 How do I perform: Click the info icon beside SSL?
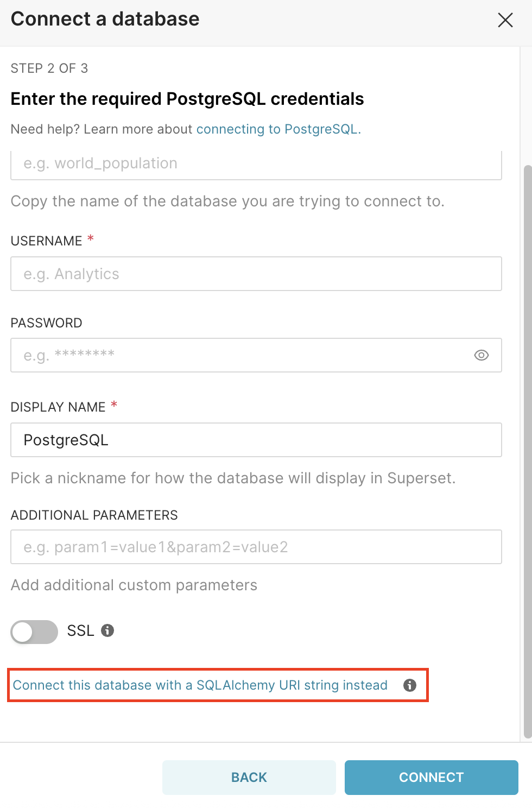pyautogui.click(x=107, y=630)
